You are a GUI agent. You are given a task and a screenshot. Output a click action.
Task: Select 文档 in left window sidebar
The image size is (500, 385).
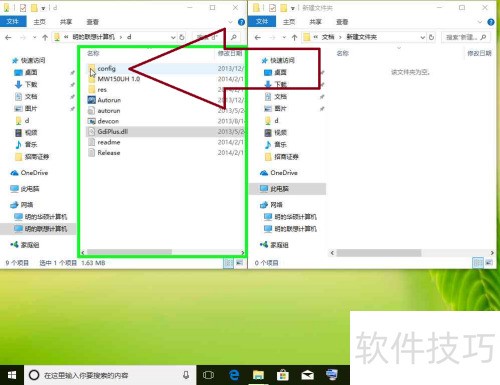(x=31, y=97)
